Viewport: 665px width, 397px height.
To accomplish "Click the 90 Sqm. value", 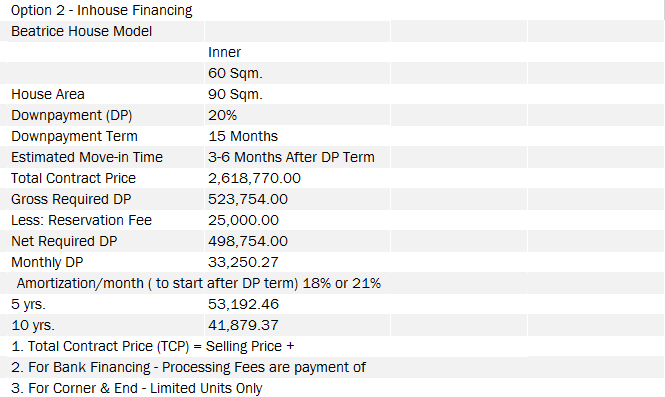I will click(x=235, y=94).
